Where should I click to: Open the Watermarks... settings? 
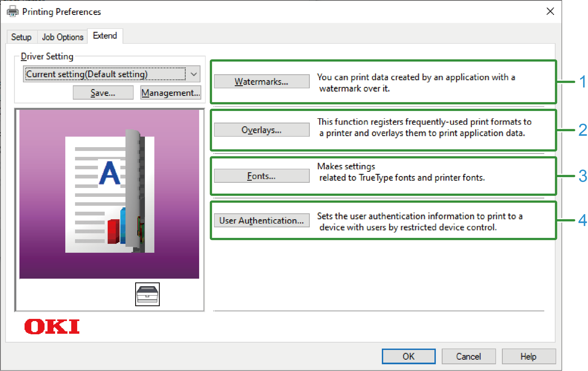(x=261, y=82)
